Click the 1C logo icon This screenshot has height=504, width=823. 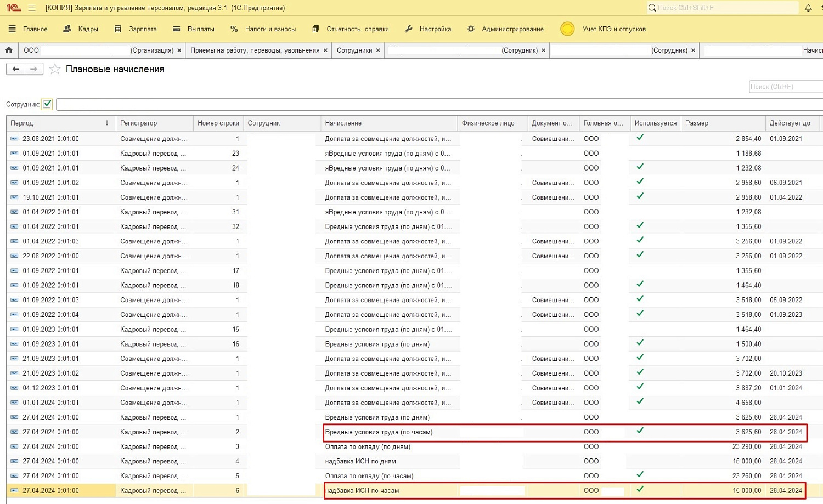[13, 8]
